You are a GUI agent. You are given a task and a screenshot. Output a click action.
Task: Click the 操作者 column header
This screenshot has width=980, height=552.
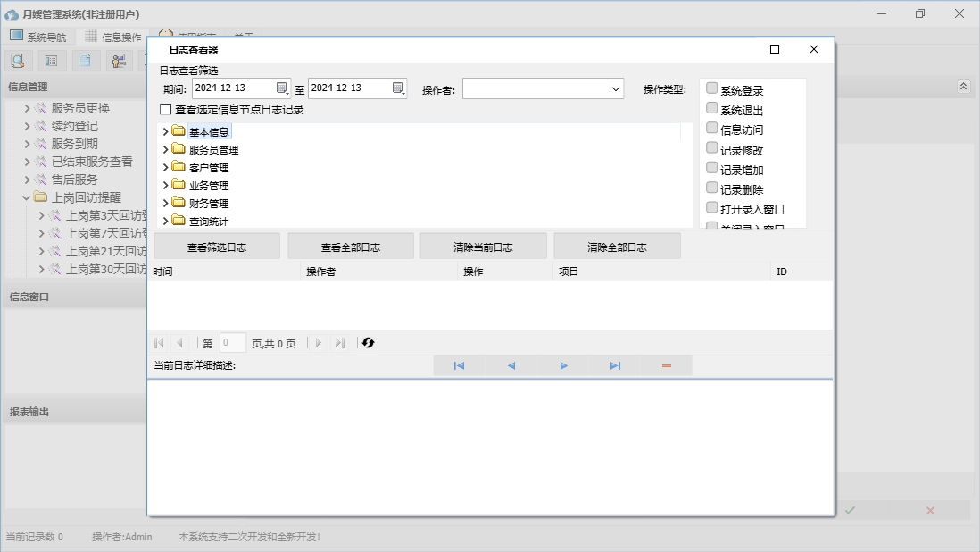(x=321, y=272)
